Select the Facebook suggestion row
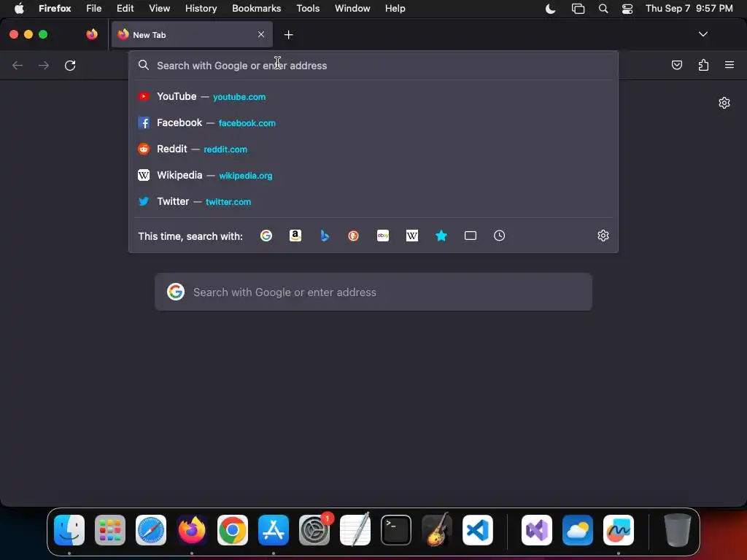Image resolution: width=747 pixels, height=560 pixels. pos(373,122)
